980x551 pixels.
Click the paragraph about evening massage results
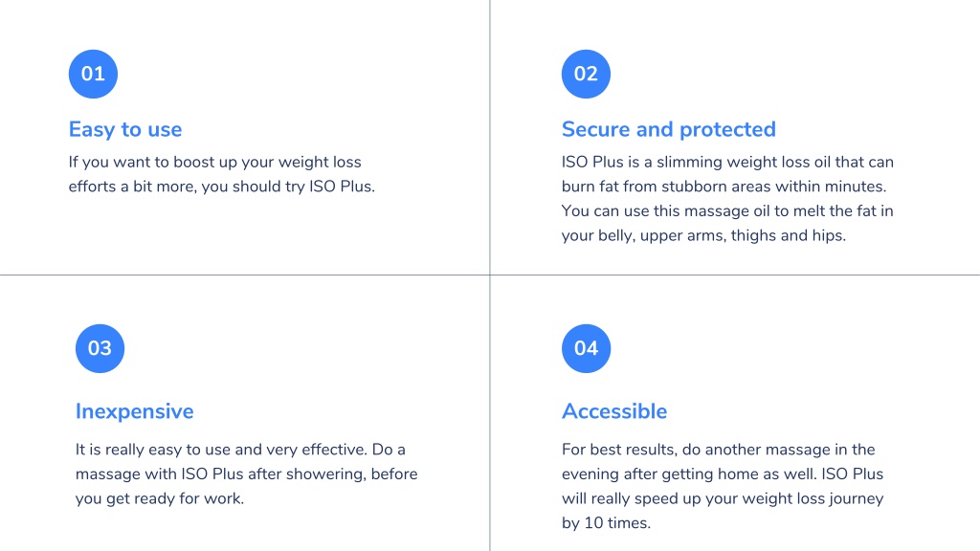tap(723, 486)
